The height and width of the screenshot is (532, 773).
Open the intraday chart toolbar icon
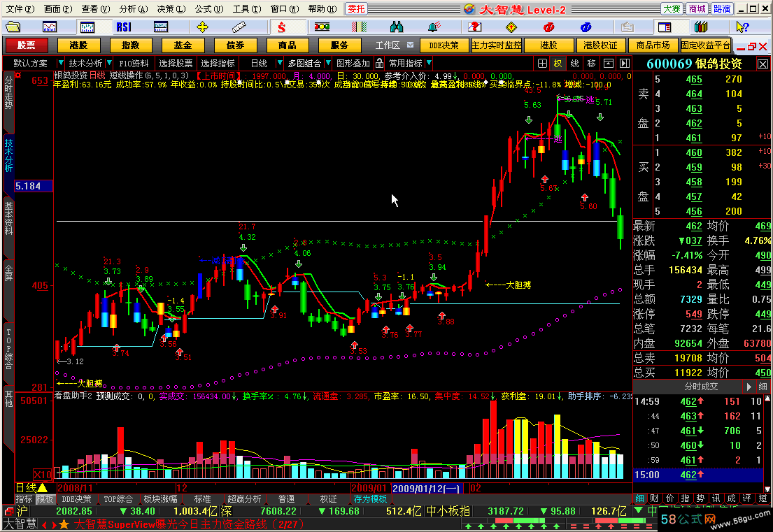pyautogui.click(x=50, y=27)
